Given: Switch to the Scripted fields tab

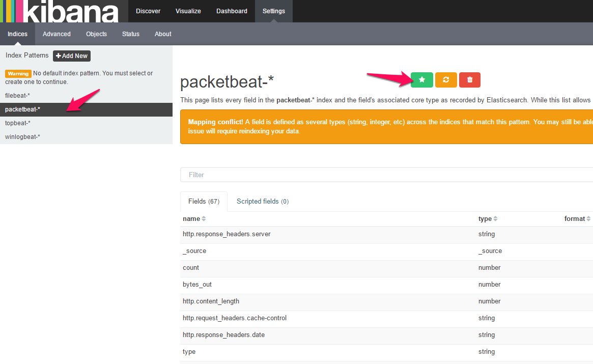Looking at the screenshot, I should 262,201.
